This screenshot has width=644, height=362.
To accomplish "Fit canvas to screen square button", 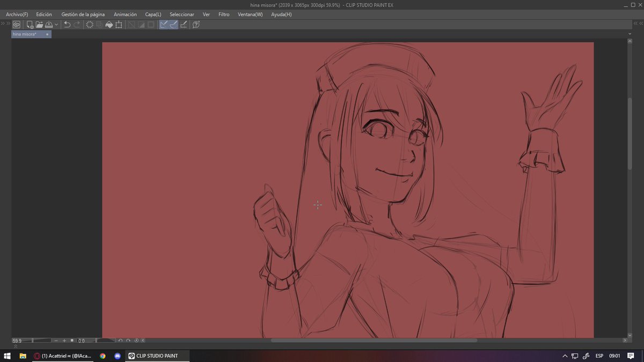I will coord(72,341).
